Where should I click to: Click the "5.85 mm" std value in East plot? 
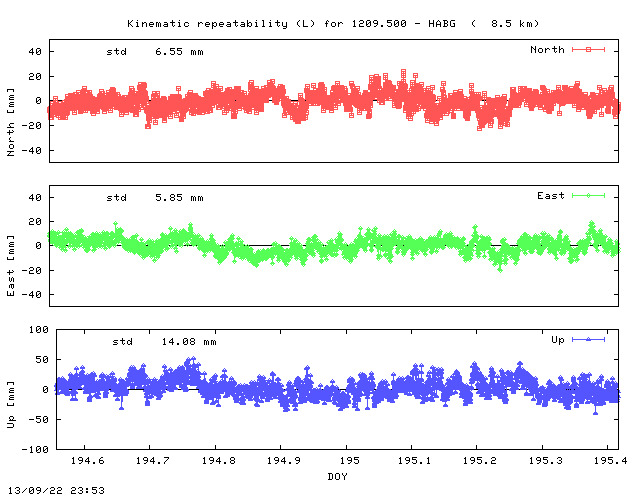click(x=179, y=198)
